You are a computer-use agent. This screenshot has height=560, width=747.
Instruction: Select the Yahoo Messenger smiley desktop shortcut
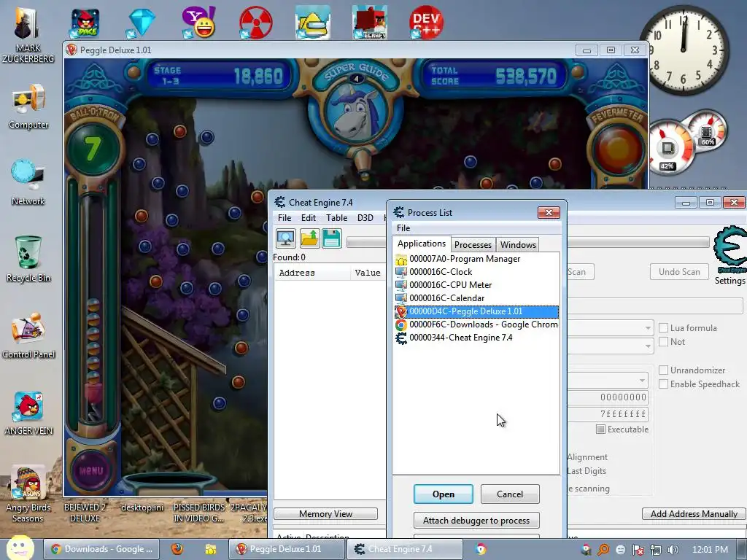[x=198, y=23]
